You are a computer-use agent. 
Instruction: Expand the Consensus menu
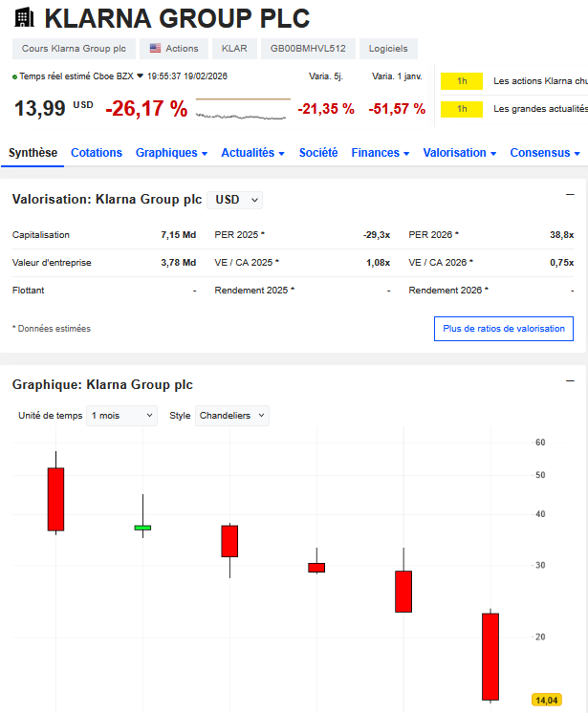(545, 153)
